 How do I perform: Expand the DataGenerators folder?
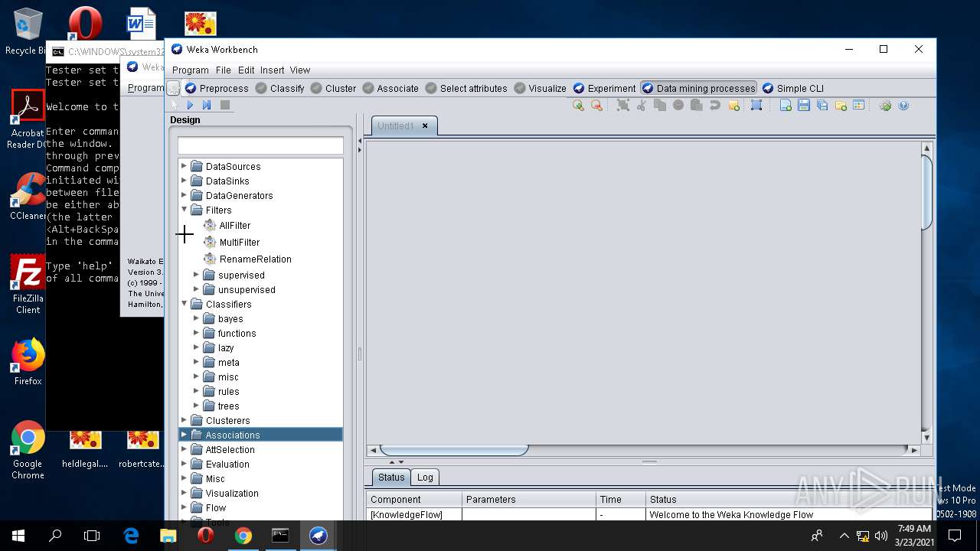coord(184,195)
